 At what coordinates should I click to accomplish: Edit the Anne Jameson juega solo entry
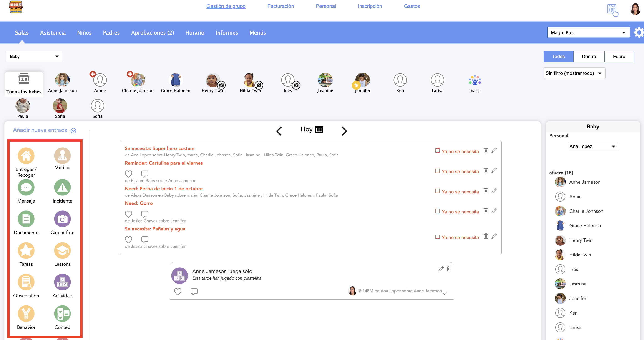tap(441, 269)
